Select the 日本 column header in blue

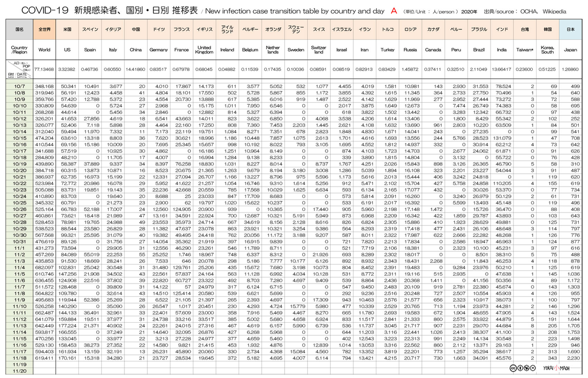pos(570,29)
